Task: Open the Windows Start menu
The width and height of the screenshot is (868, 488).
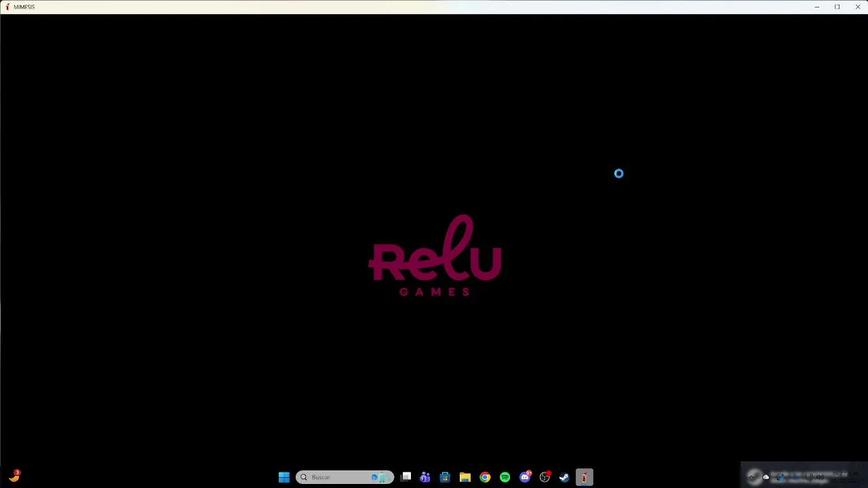Action: point(284,477)
